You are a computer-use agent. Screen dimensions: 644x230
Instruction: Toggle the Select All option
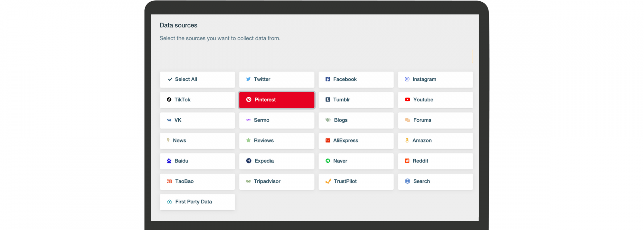(197, 79)
